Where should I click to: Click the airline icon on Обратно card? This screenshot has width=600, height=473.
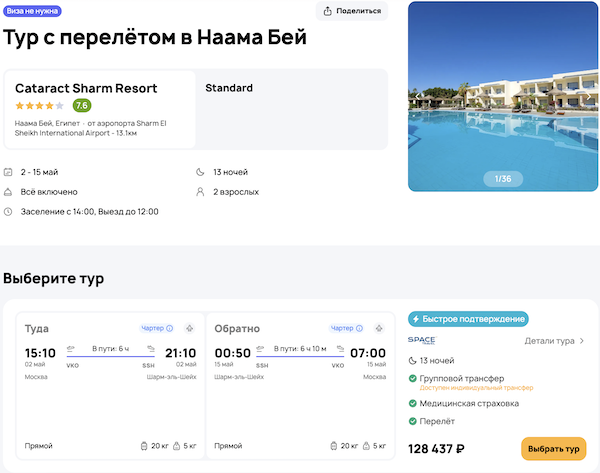pyautogui.click(x=377, y=328)
